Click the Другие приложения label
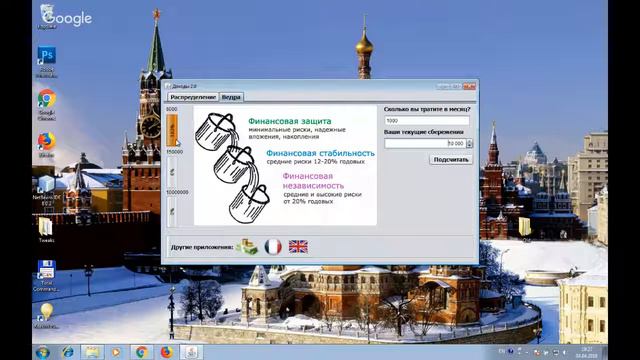 point(202,247)
